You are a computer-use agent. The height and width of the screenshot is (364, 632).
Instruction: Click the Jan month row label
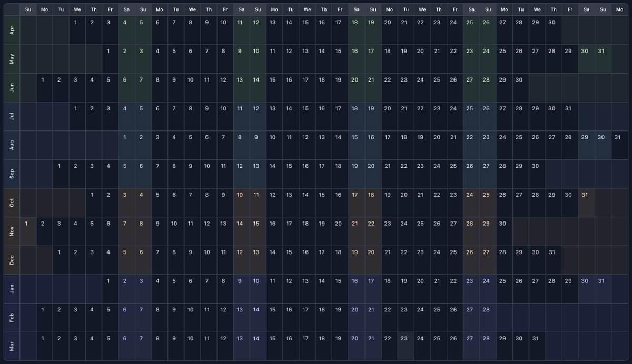click(12, 289)
